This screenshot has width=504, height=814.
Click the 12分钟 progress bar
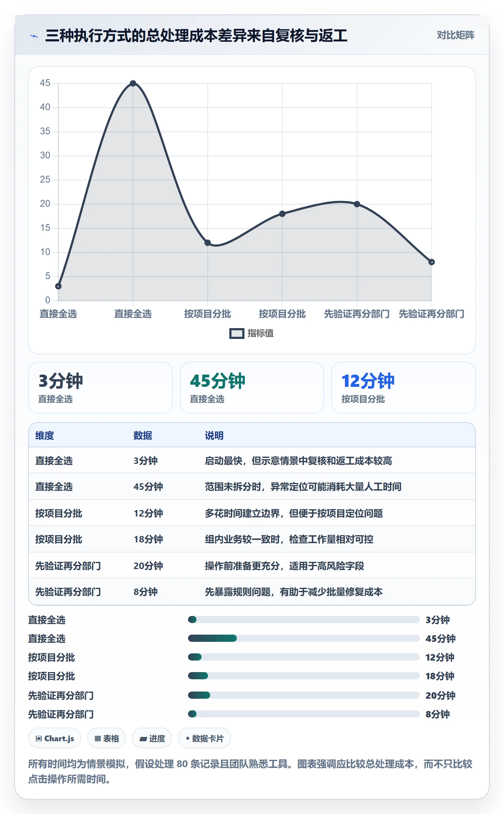coord(303,657)
